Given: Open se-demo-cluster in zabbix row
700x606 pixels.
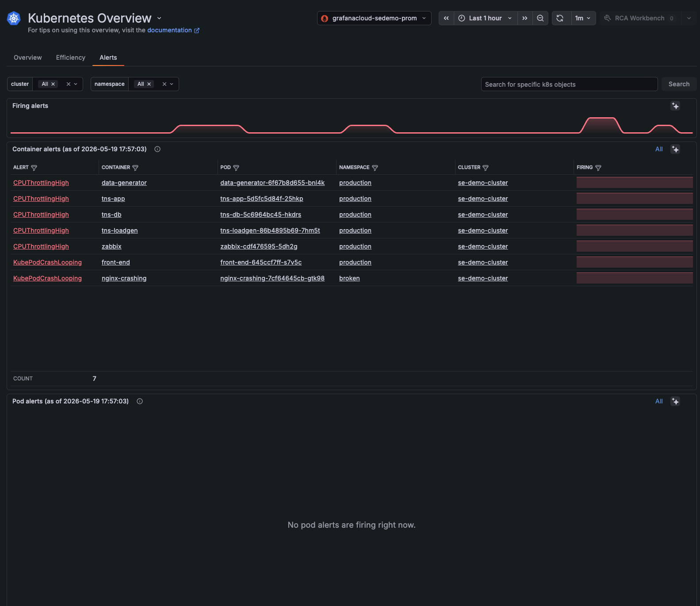Looking at the screenshot, I should point(483,246).
